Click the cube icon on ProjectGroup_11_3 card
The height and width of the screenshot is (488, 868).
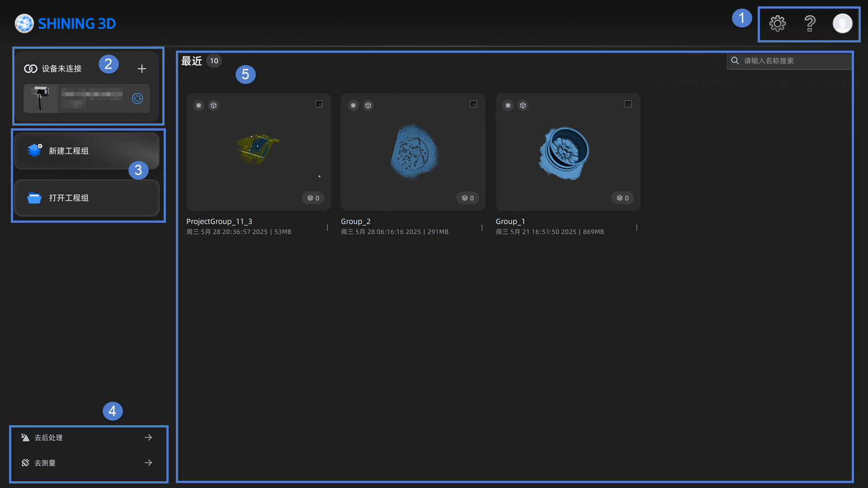(213, 105)
